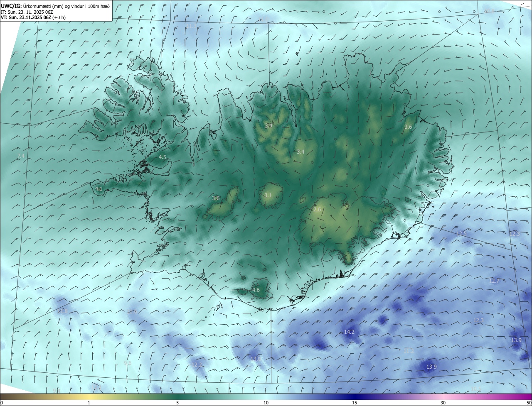The height and width of the screenshot is (406, 532).
Task: Click the 3.1 value on the central glacier
Action: pyautogui.click(x=268, y=196)
